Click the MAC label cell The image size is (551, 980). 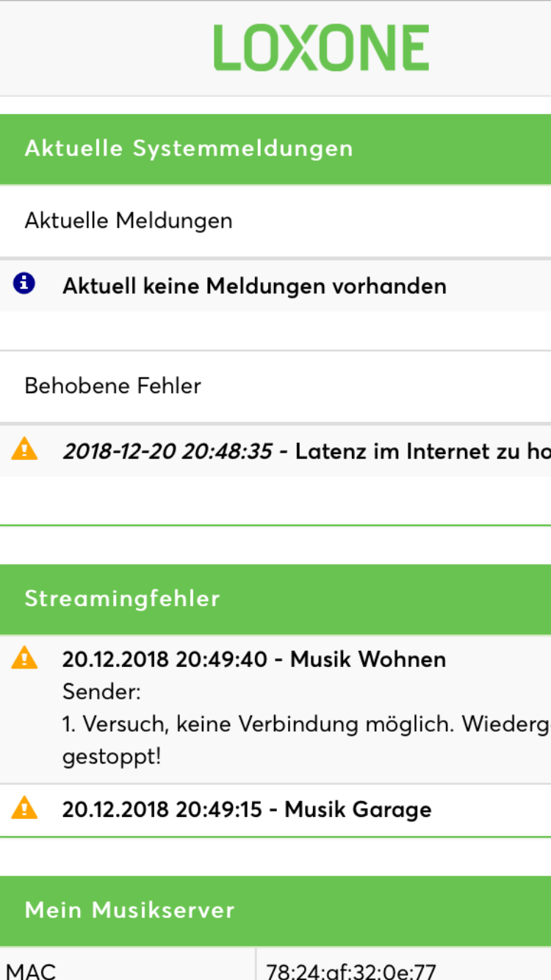[31, 971]
